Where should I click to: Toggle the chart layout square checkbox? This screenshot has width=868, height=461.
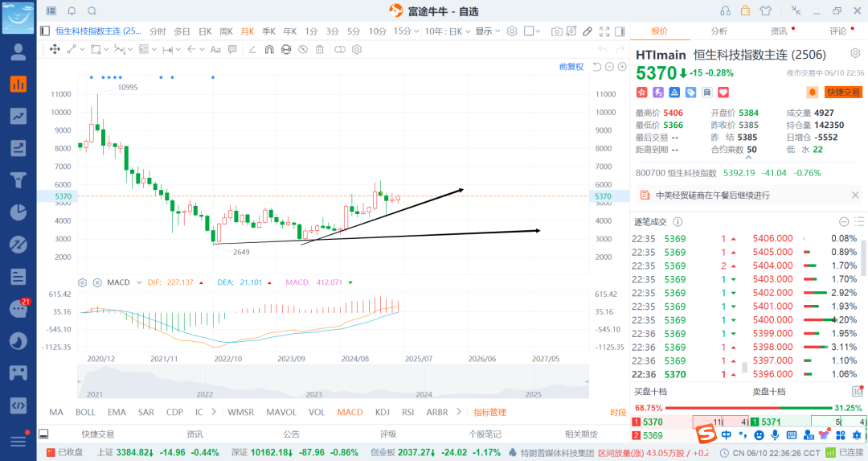529,31
